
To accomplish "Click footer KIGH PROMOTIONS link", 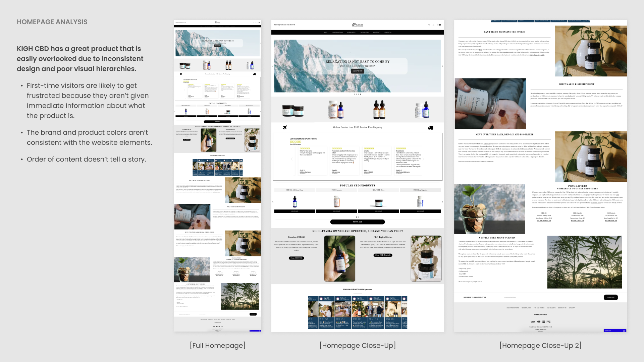I will coord(513,308).
